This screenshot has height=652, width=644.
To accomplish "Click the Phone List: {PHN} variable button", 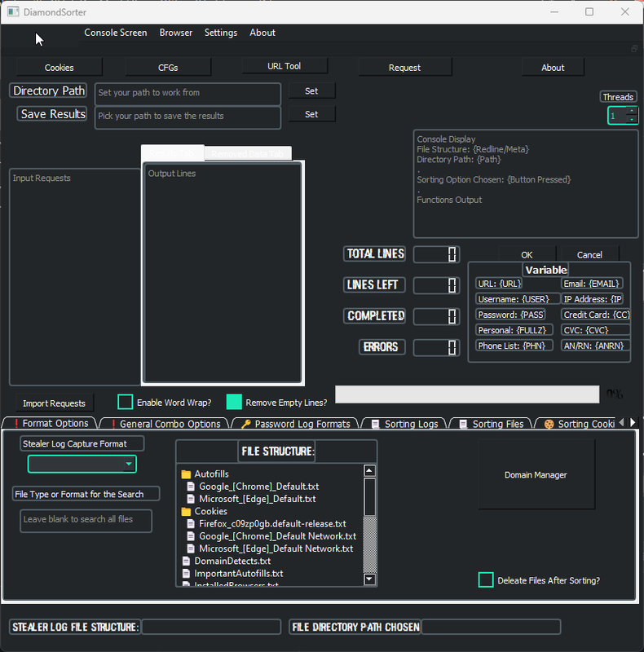I will click(x=514, y=346).
